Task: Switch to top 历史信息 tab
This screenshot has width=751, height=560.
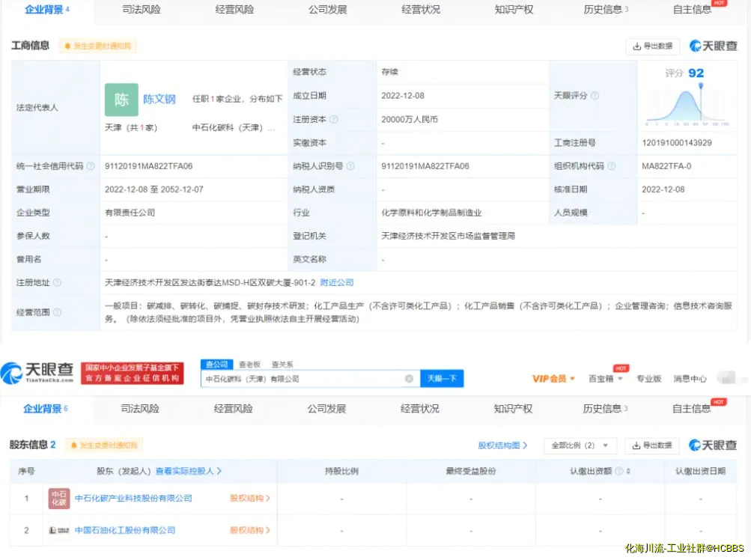Action: pos(606,10)
